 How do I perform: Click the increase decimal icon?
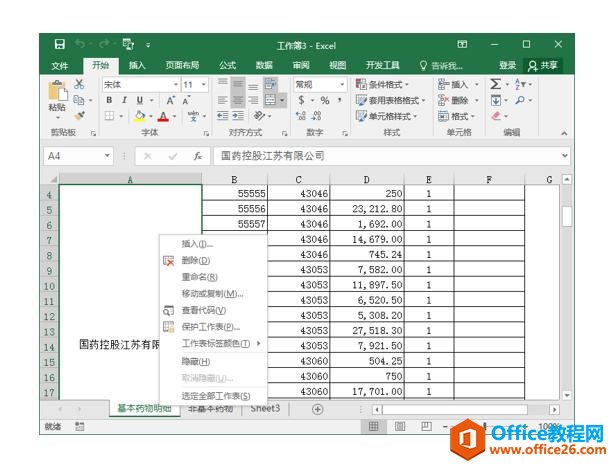point(301,116)
